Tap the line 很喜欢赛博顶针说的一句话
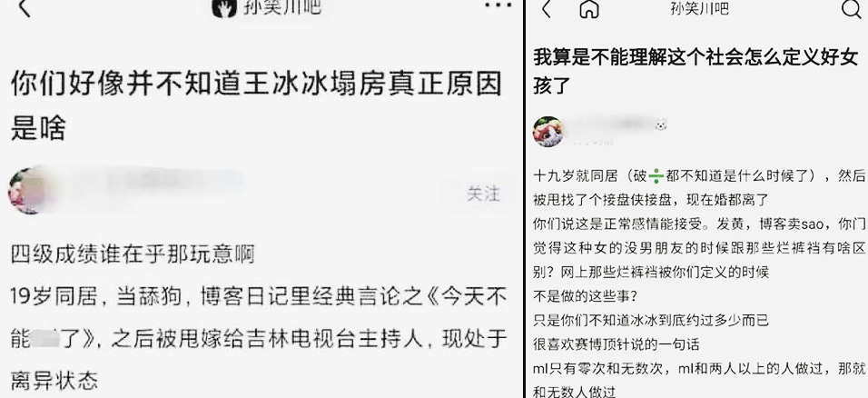 click(x=616, y=344)
